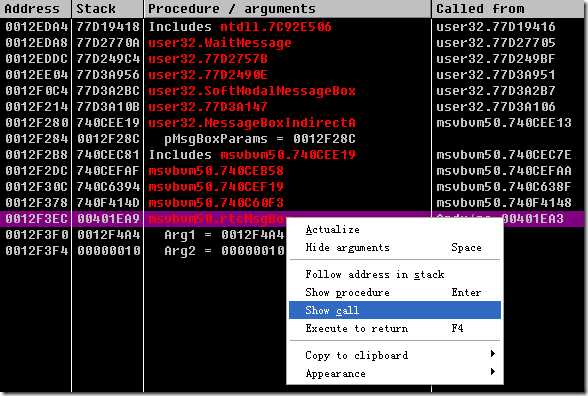
Task: Select procedure msvbvm50.740CEF19
Action: [216, 187]
